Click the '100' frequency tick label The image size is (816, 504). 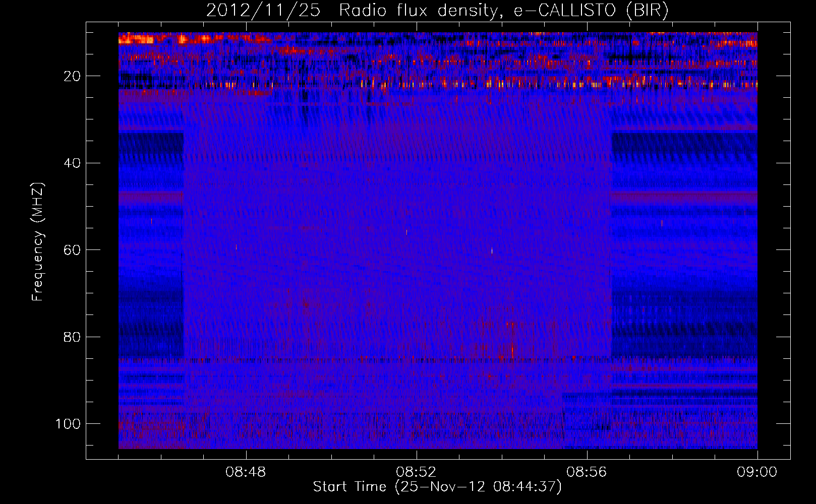[x=68, y=424]
